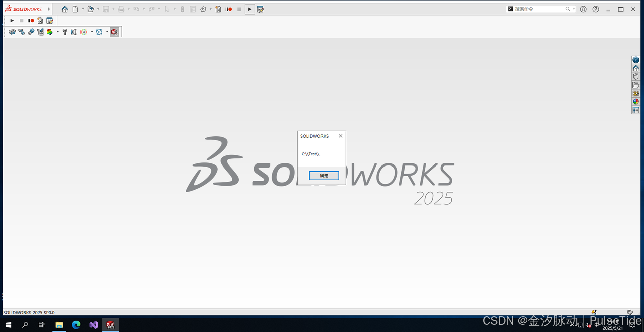Confirm the dialog by clicking 确定
The width and height of the screenshot is (644, 332).
324,175
